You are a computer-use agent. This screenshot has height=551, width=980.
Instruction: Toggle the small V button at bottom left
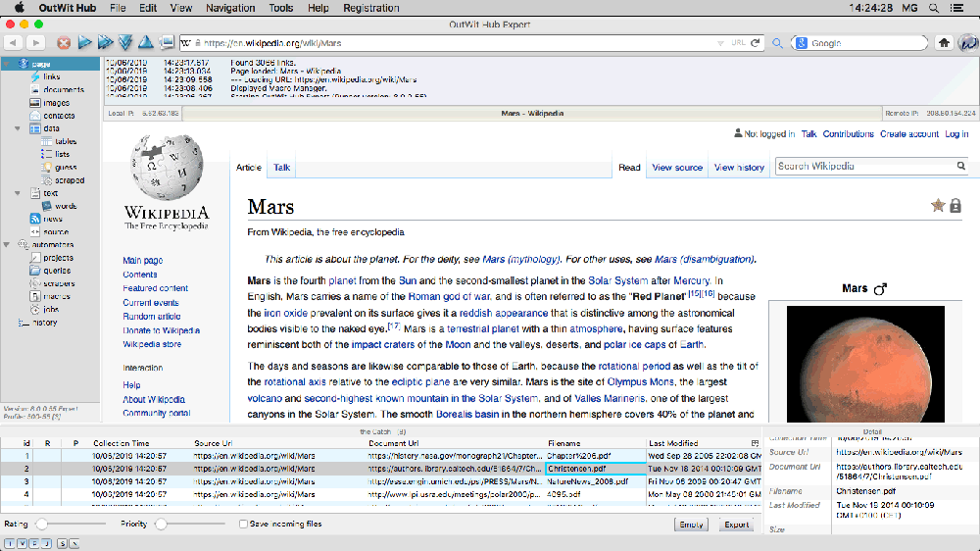22,543
